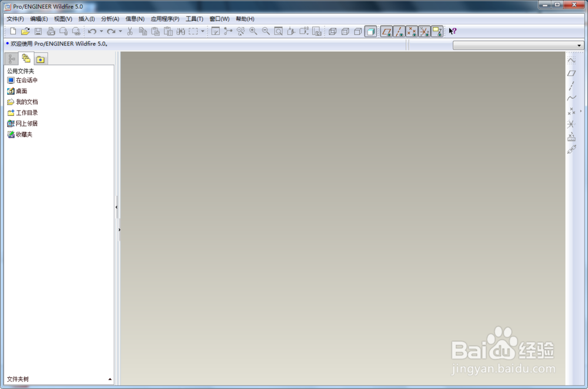
Task: Toggle datum points display
Action: click(412, 32)
